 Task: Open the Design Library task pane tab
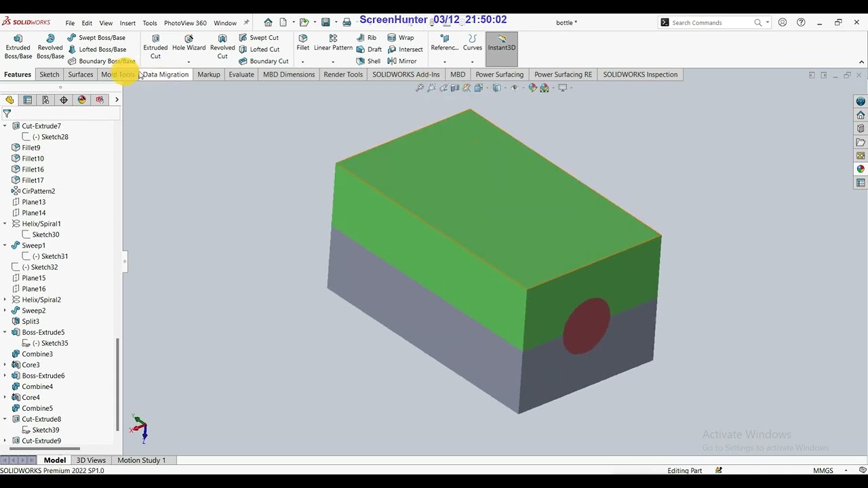[x=861, y=128]
